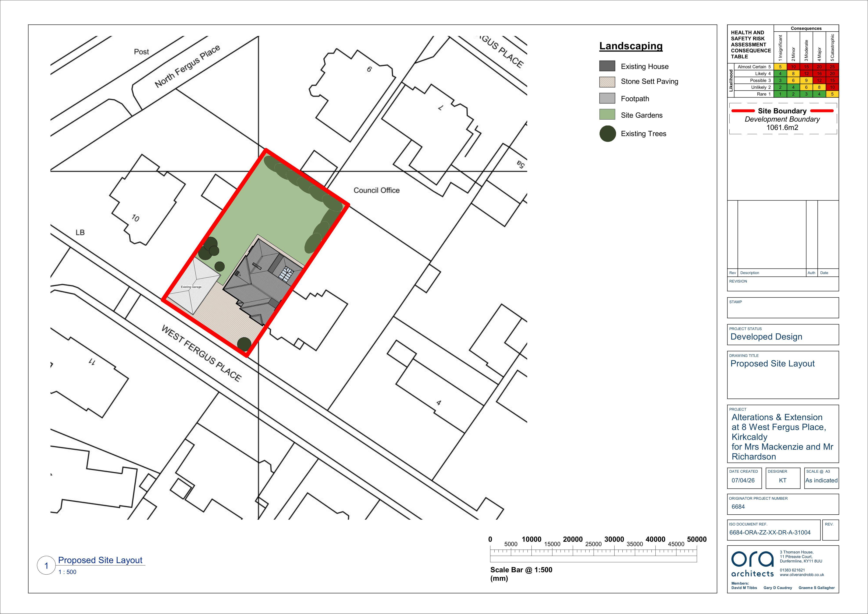Click the Proposed Site Layout view title
868x614 pixels.
pos(100,560)
